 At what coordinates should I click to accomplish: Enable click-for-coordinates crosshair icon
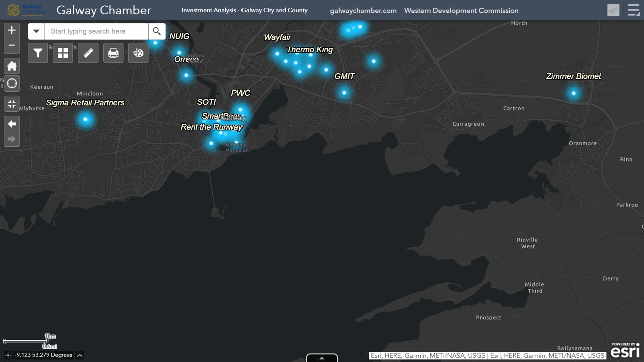(9, 355)
